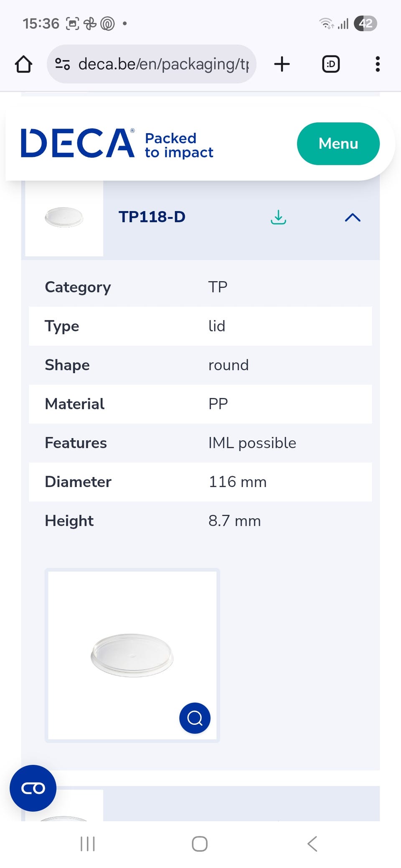Screen dimensions: 401x868
Task: Collapse the TP118-D product details
Action: pos(353,217)
